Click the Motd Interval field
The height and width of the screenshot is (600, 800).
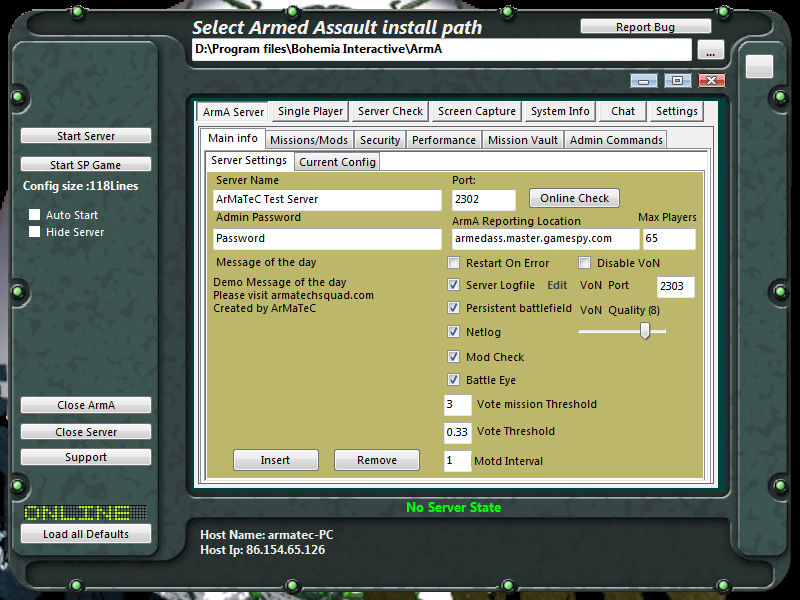tap(458, 461)
